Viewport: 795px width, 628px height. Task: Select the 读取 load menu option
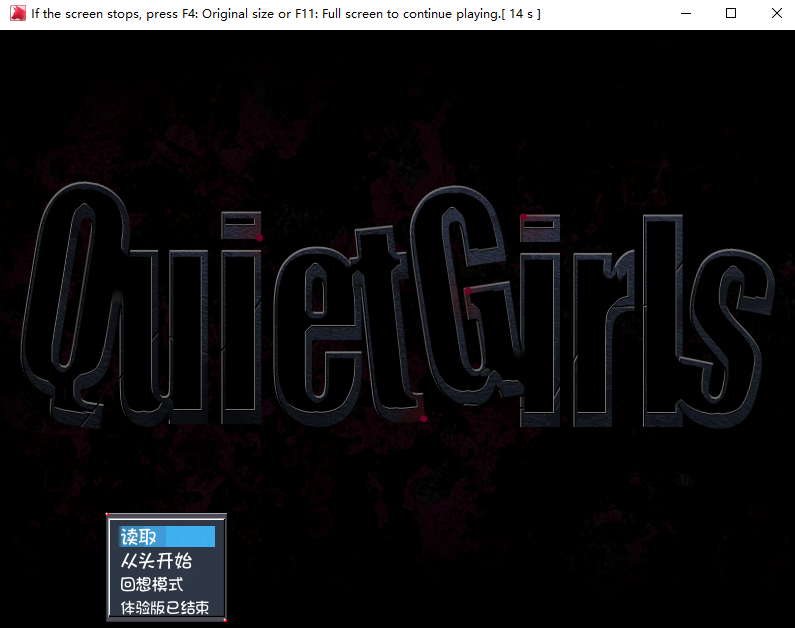[167, 536]
